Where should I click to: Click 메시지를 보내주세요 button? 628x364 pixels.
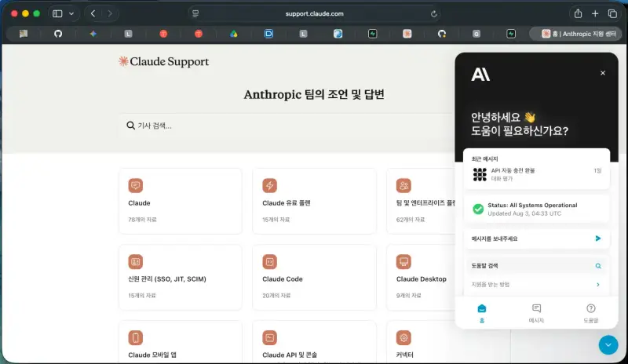tap(536, 238)
